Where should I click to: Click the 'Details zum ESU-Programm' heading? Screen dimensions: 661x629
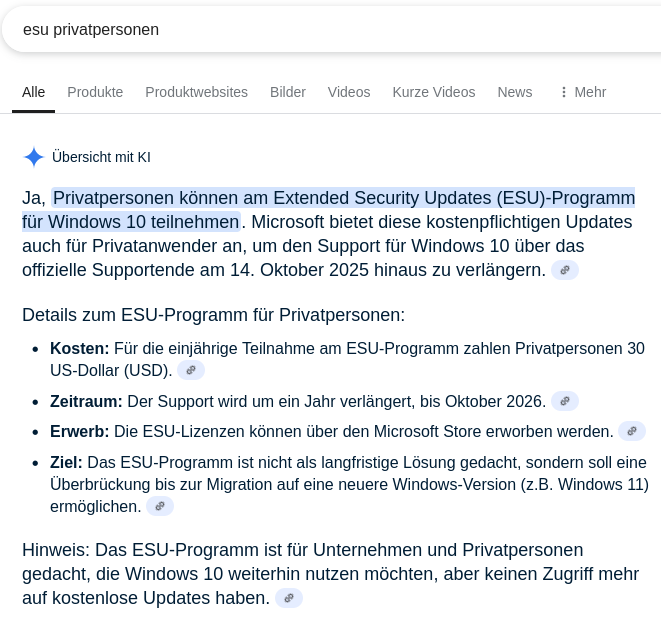point(213,315)
